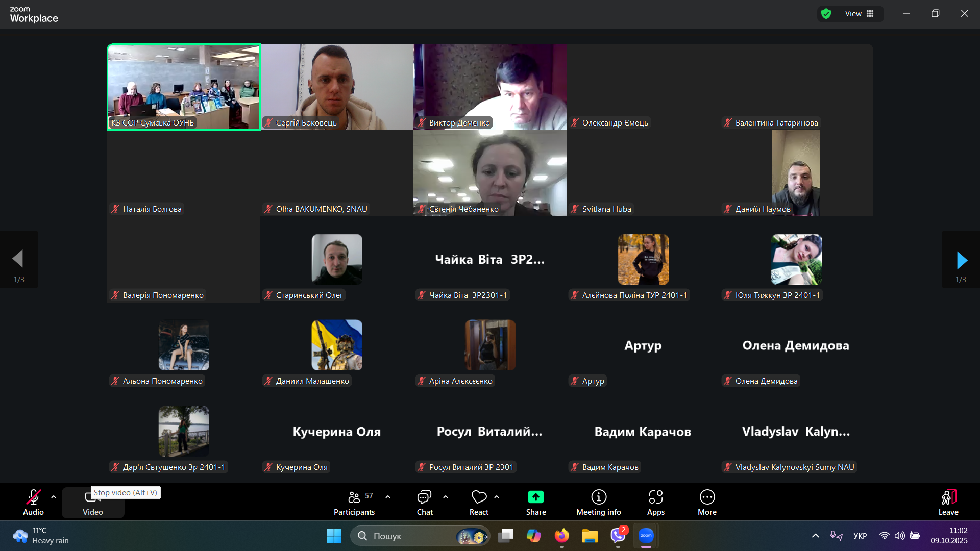Expand Chat options chevron
This screenshot has width=980, height=551.
pos(446,496)
